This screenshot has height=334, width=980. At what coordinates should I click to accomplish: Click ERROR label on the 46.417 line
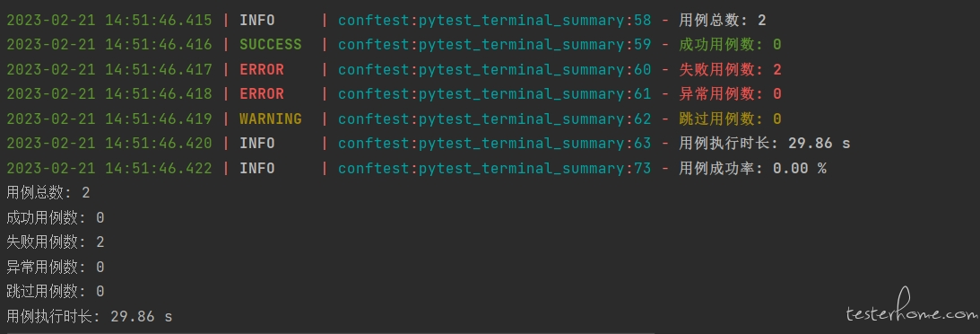coord(262,69)
